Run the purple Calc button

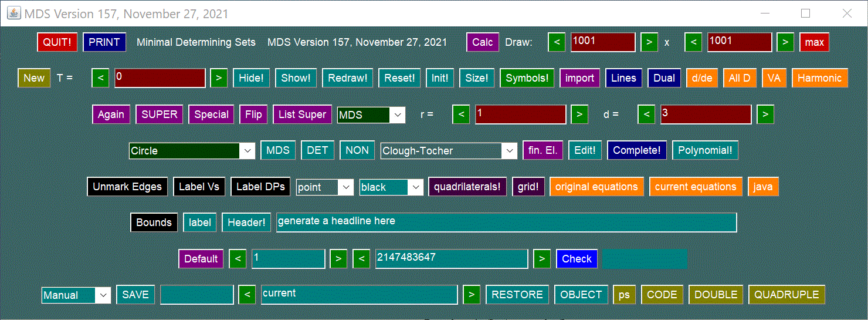[x=482, y=42]
